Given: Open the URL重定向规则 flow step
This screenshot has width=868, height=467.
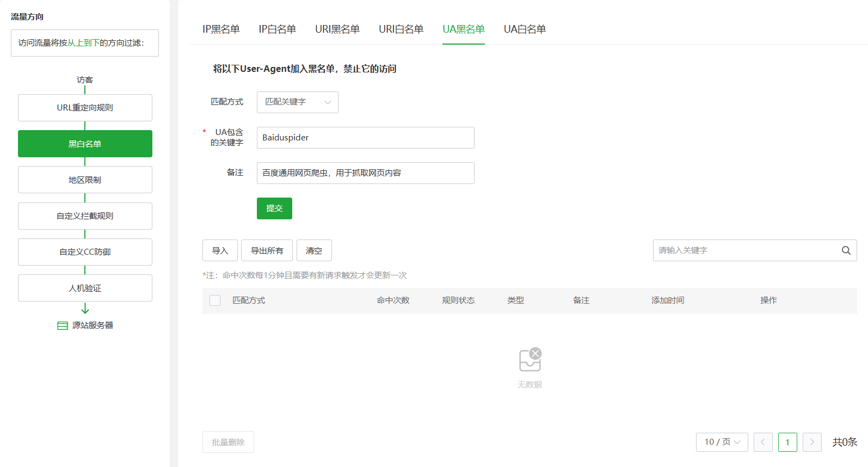Looking at the screenshot, I should (85, 108).
